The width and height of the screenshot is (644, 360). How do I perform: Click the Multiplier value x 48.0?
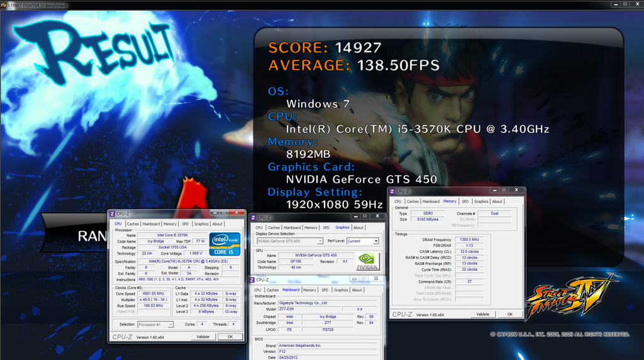(x=153, y=300)
